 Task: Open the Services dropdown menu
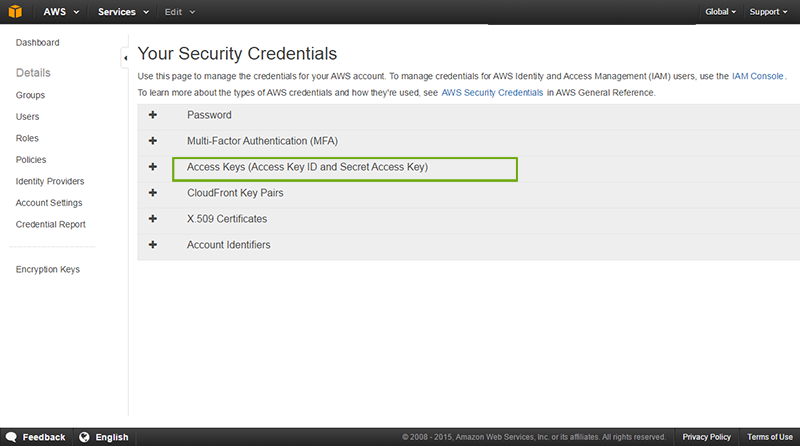coord(123,12)
